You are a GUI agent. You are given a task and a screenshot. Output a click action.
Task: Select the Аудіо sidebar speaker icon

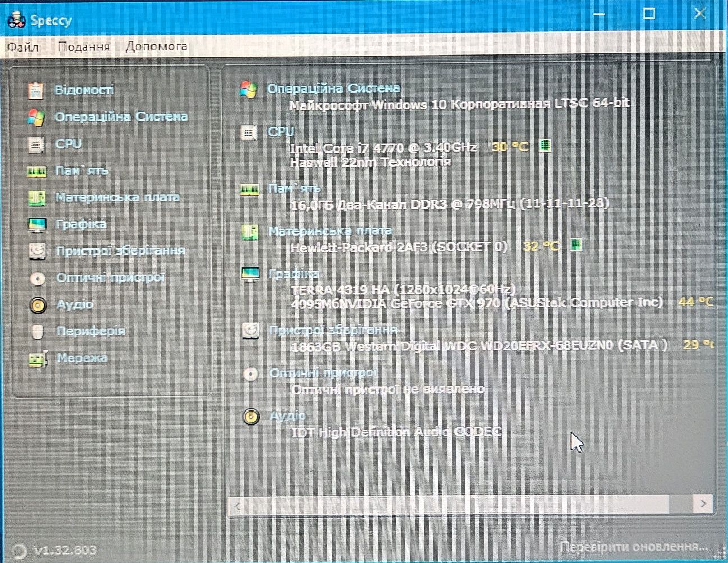(x=38, y=305)
